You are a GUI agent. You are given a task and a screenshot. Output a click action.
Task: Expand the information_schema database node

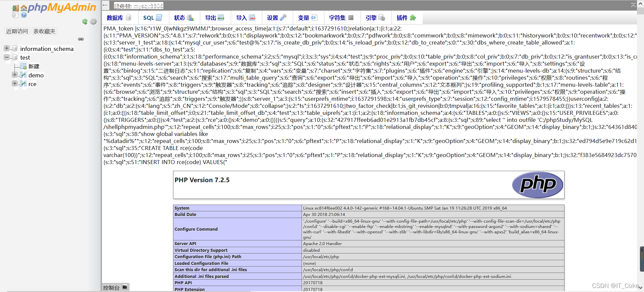(7, 48)
